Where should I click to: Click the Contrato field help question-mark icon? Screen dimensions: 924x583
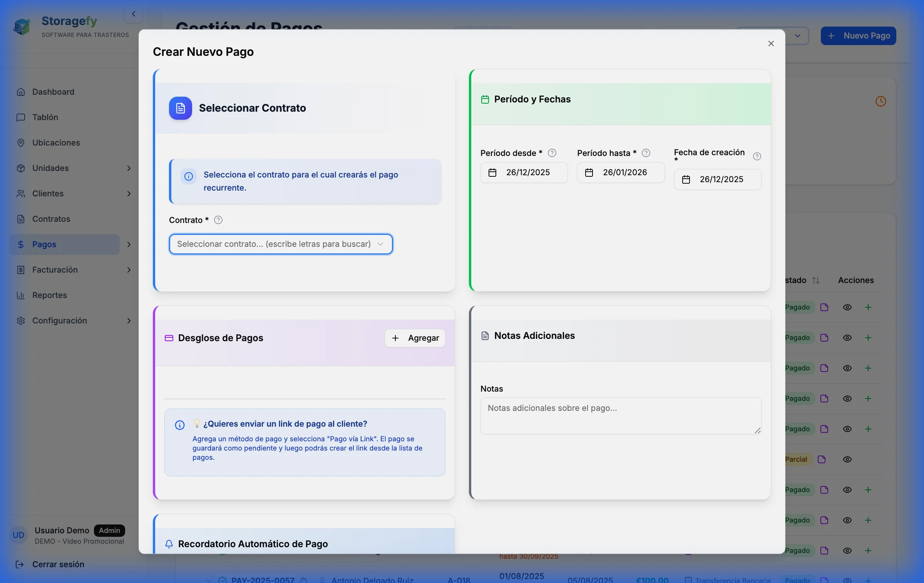218,220
